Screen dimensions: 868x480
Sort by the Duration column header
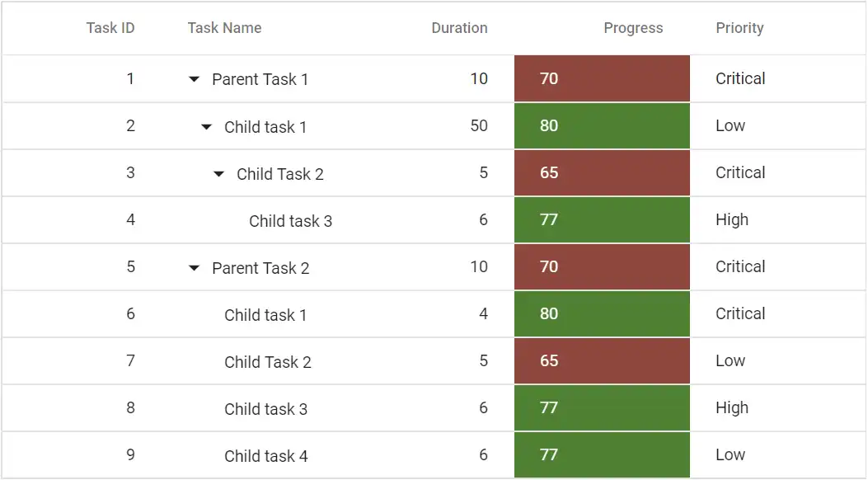point(459,27)
